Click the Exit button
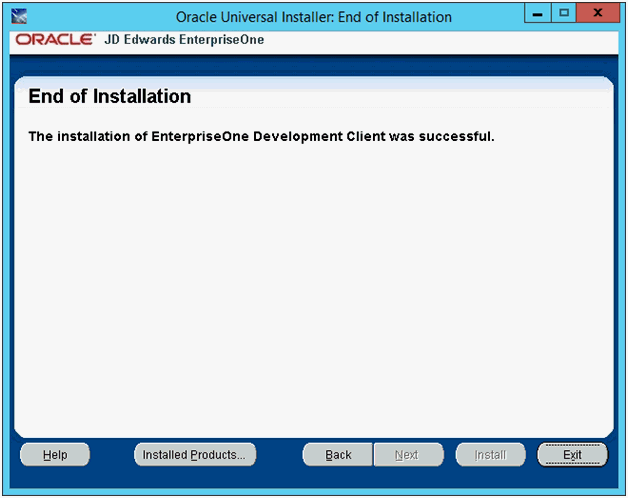Viewport: 628px width, 498px height. tap(572, 455)
